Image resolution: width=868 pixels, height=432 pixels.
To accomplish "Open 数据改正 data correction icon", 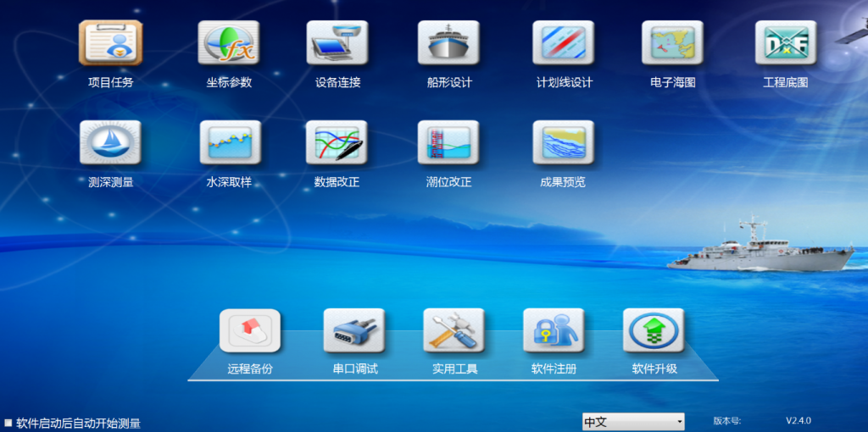I will coord(337,142).
